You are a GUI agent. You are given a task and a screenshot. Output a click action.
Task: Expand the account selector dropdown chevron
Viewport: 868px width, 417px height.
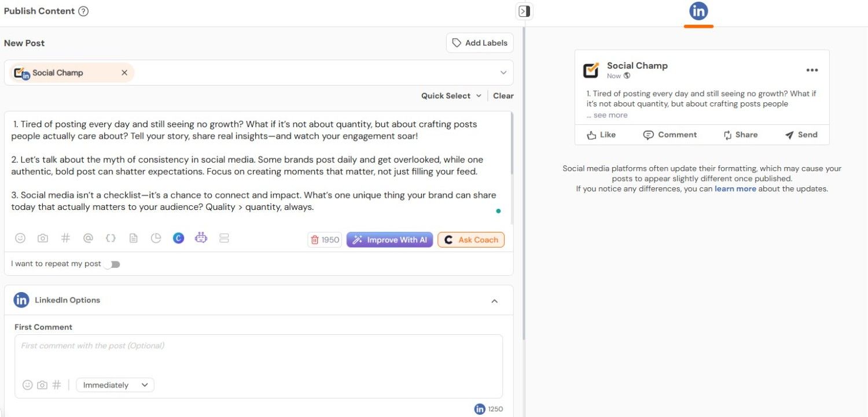point(503,73)
